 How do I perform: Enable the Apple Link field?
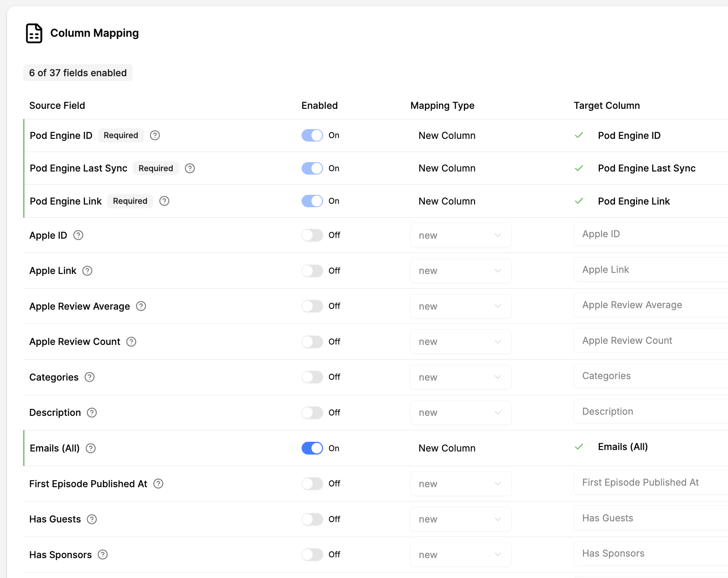312,271
